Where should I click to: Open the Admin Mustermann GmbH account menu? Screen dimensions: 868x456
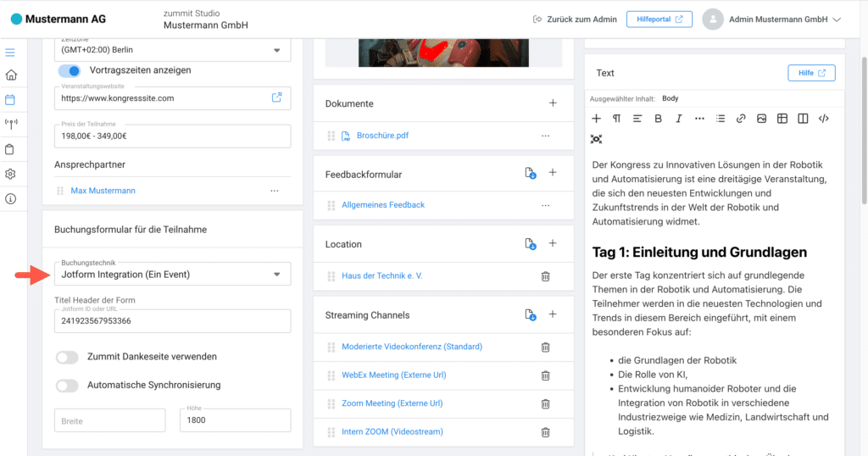pos(771,19)
